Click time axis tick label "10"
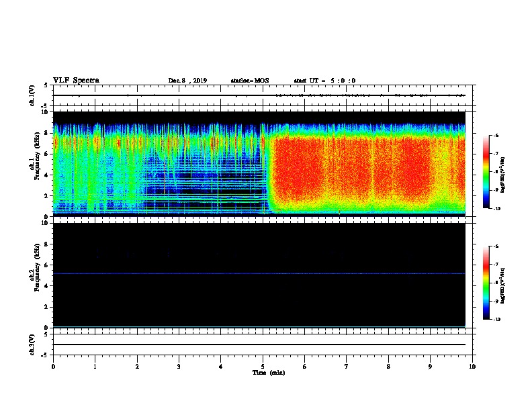 [x=472, y=367]
